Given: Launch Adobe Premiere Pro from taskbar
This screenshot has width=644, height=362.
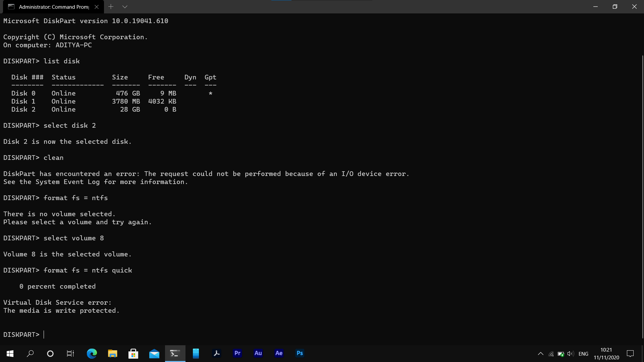Looking at the screenshot, I should [237, 353].
